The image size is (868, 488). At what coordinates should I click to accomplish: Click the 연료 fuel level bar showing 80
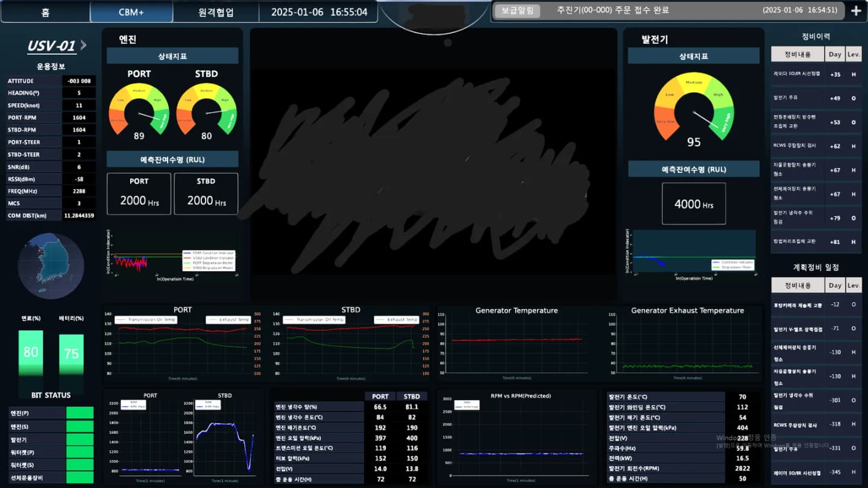[31, 353]
